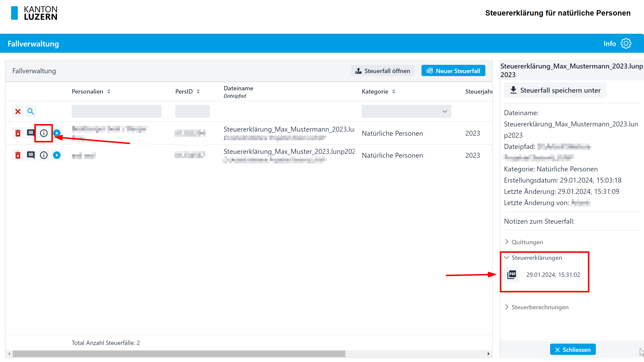644x362 pixels.
Task: Show info for Max_Mustermann tax case
Action: [x=44, y=133]
